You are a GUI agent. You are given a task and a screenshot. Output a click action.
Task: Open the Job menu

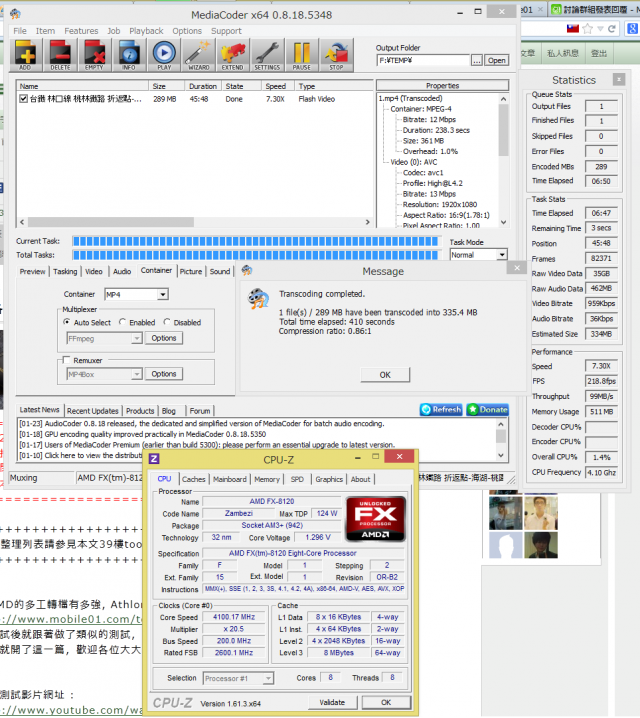tap(114, 31)
